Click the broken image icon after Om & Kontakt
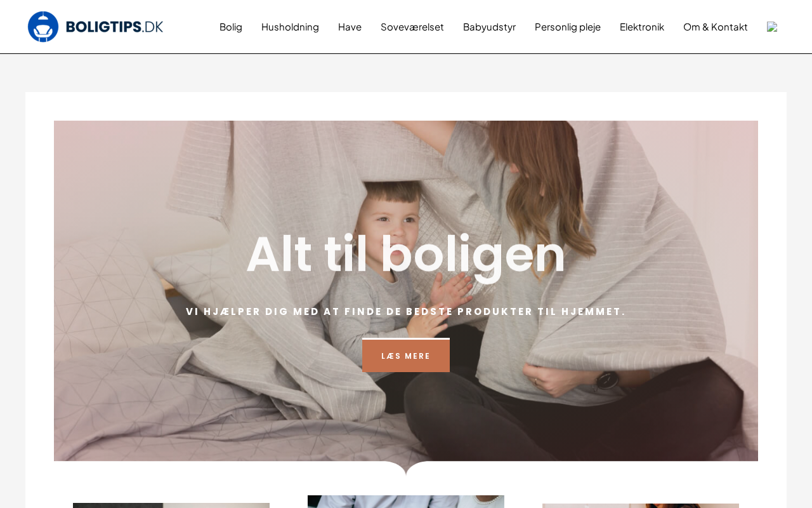This screenshot has width=812, height=508. coord(772,27)
